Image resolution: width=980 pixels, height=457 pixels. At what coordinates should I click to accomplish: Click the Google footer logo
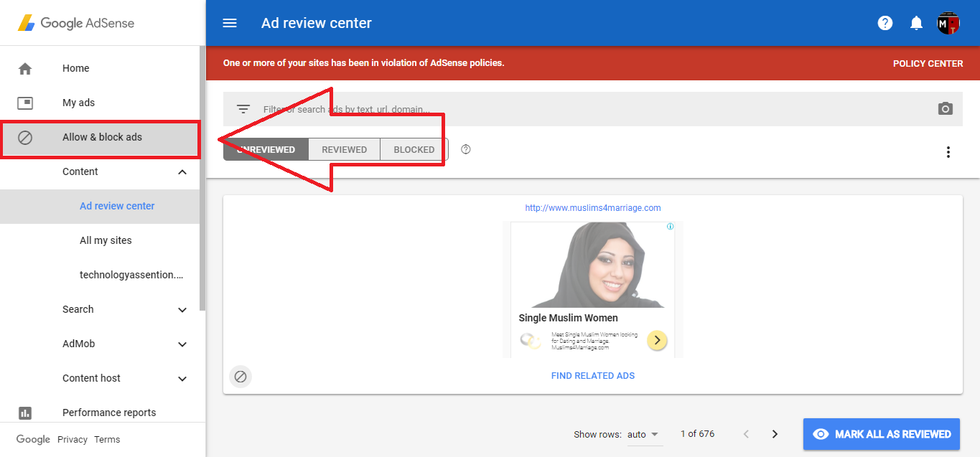33,440
